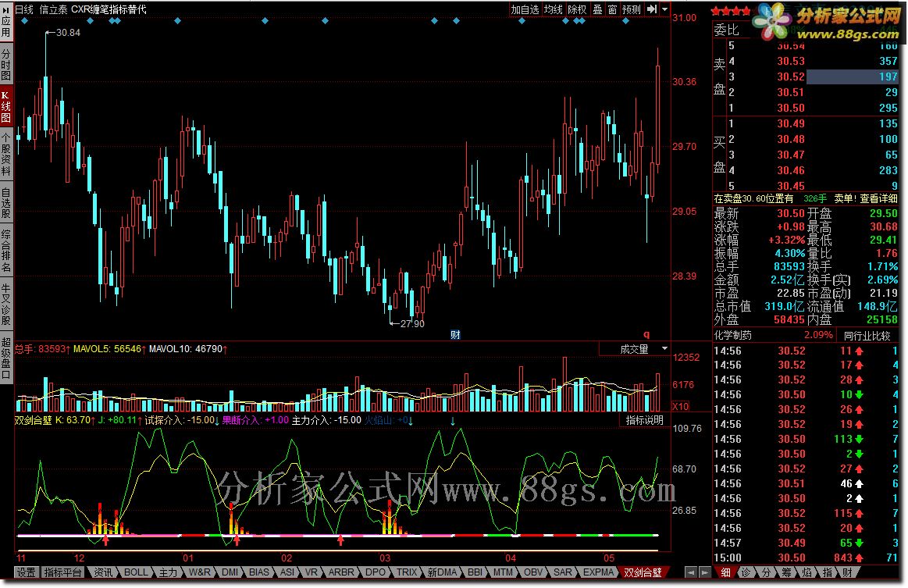Open 自选股 from the left sidebar
Viewport: 908px width, 588px height.
[5, 203]
